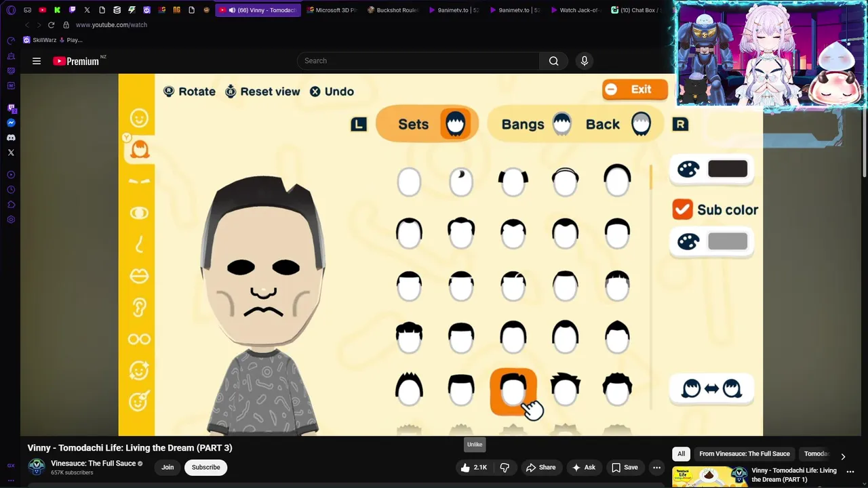
Task: Select the mouth category icon
Action: (x=139, y=276)
